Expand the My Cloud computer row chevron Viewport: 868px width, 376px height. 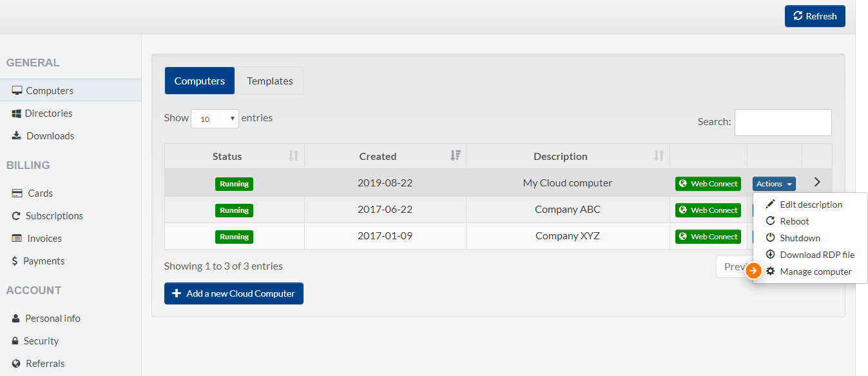click(817, 183)
